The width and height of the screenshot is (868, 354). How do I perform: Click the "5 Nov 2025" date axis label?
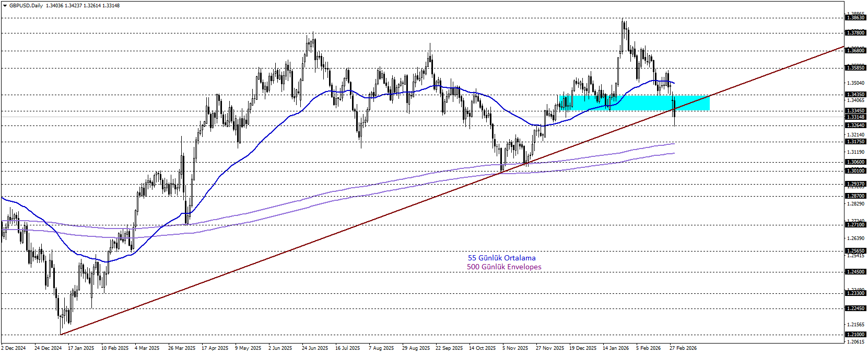[x=515, y=348]
